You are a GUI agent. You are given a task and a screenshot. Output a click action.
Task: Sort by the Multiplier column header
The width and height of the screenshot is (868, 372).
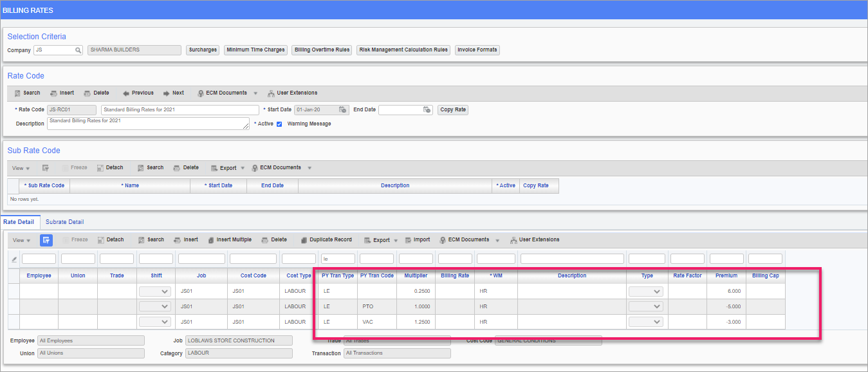click(416, 275)
